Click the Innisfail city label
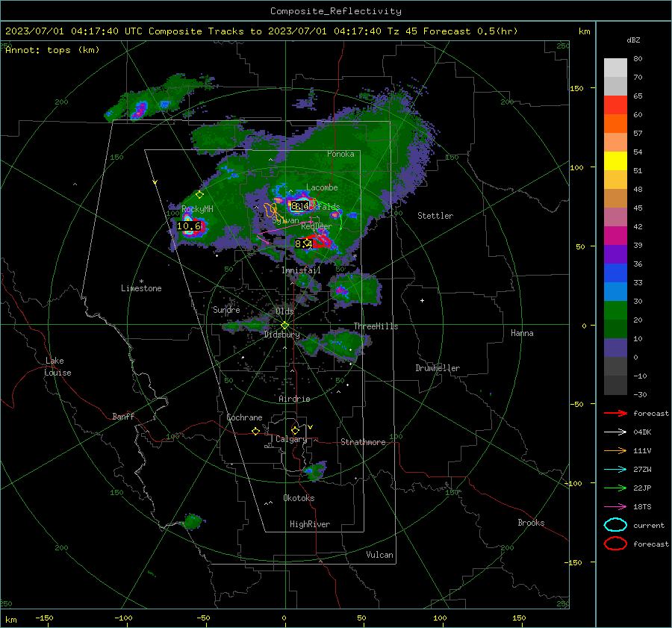Image resolution: width=672 pixels, height=628 pixels. click(x=301, y=270)
